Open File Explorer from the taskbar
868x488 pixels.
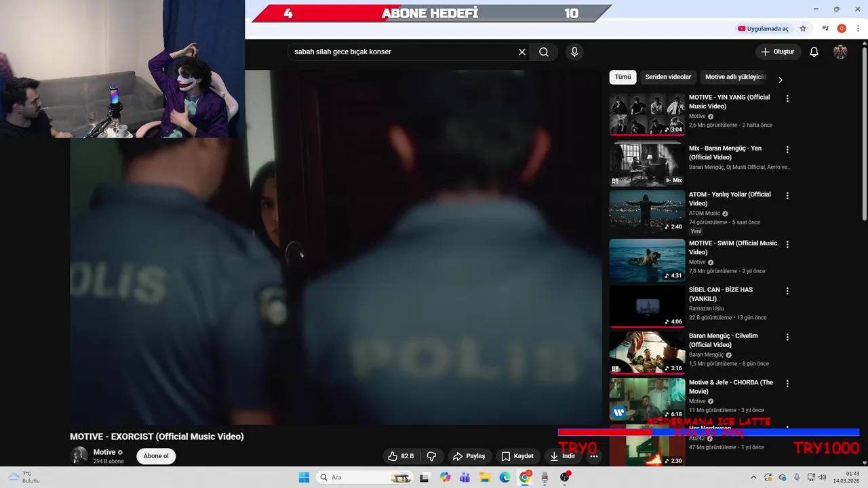coord(485,477)
